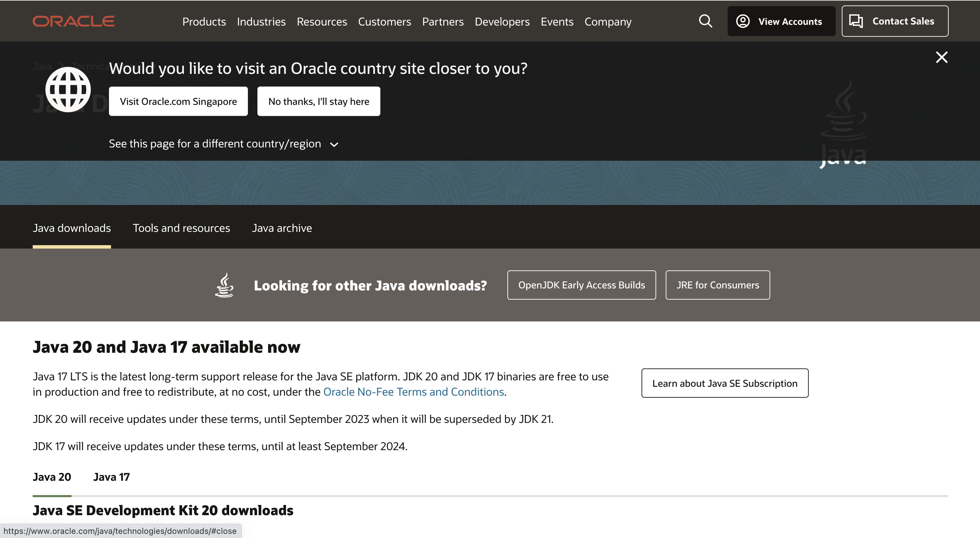Click the large Java logo

[x=843, y=124]
